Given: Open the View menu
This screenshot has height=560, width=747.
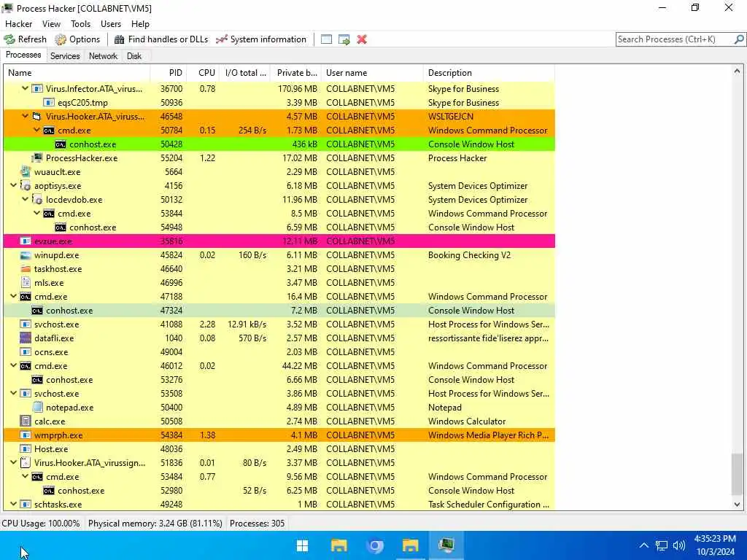Looking at the screenshot, I should 51,24.
